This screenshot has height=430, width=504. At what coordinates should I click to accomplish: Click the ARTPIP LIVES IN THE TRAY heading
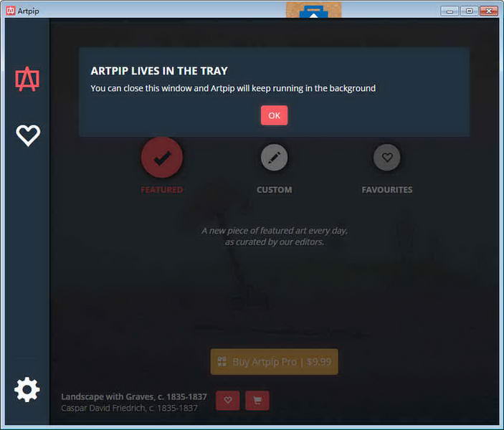[x=159, y=71]
